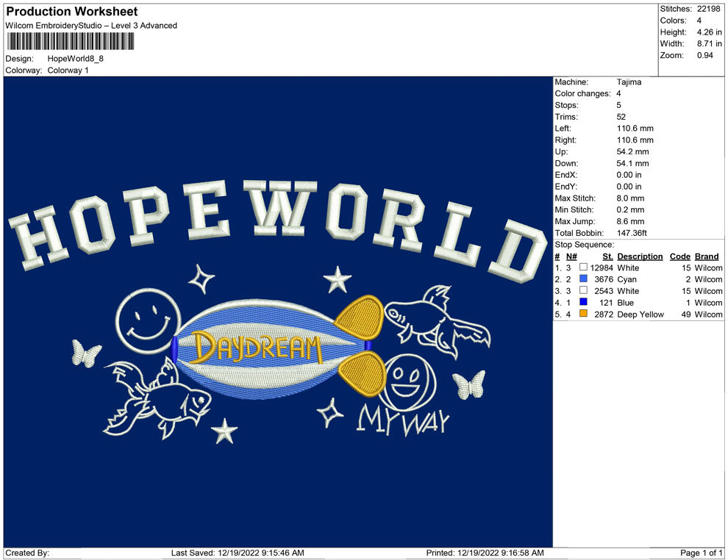Click the white swatch in stop row 1
Image resolution: width=728 pixels, height=560 pixels.
coord(583,268)
